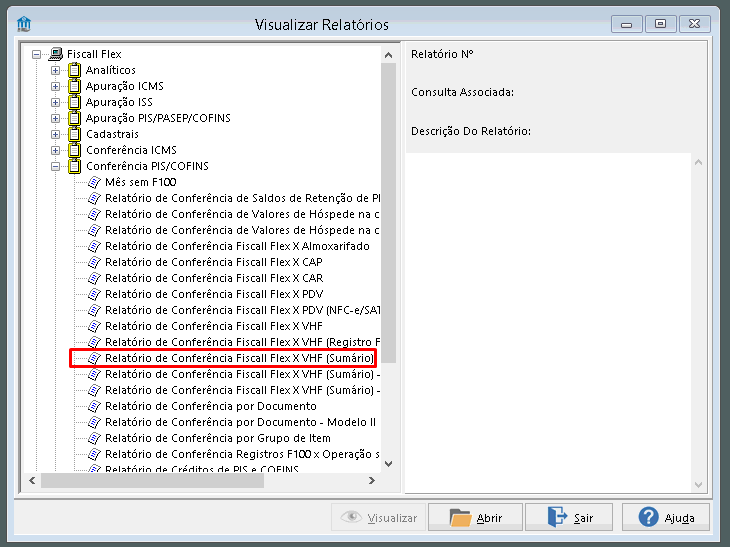
Task: Select Relatório de Conferência Fiscall Flex X CAR
Action: tap(214, 278)
